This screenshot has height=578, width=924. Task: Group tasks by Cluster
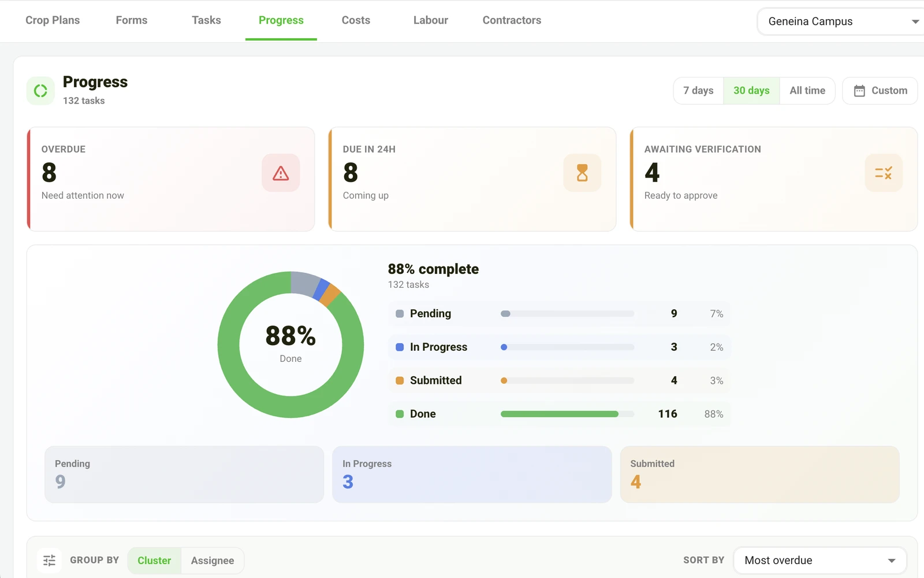tap(154, 561)
